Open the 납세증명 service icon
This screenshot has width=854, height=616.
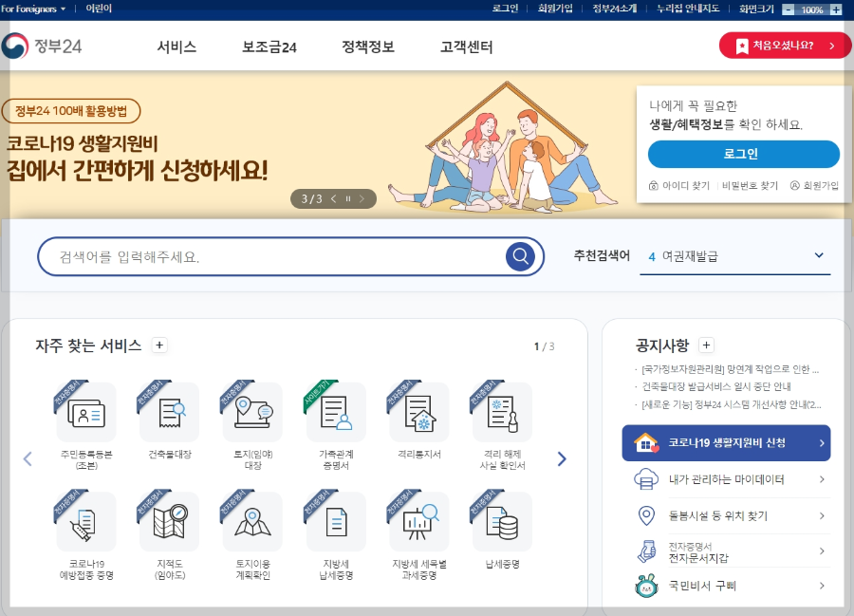click(x=502, y=522)
